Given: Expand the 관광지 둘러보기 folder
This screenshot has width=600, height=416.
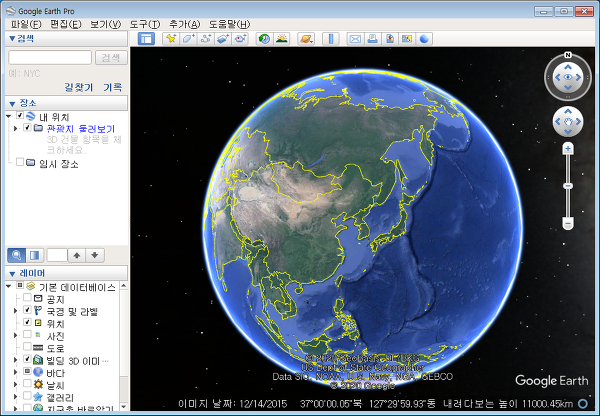Looking at the screenshot, I should coord(16,128).
